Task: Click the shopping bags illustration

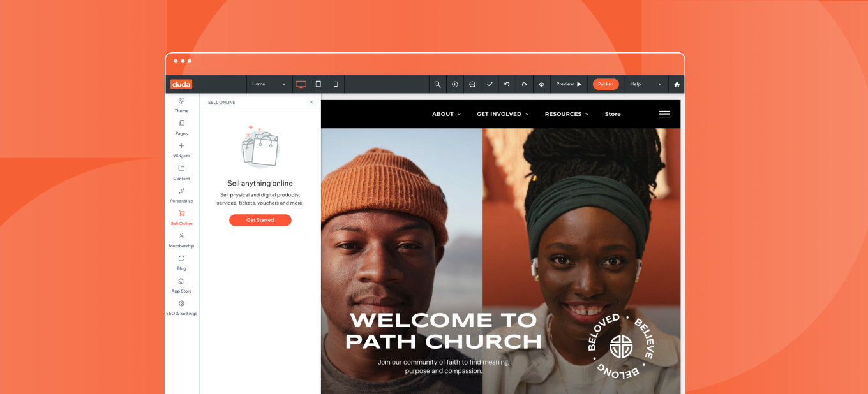Action: pyautogui.click(x=260, y=147)
